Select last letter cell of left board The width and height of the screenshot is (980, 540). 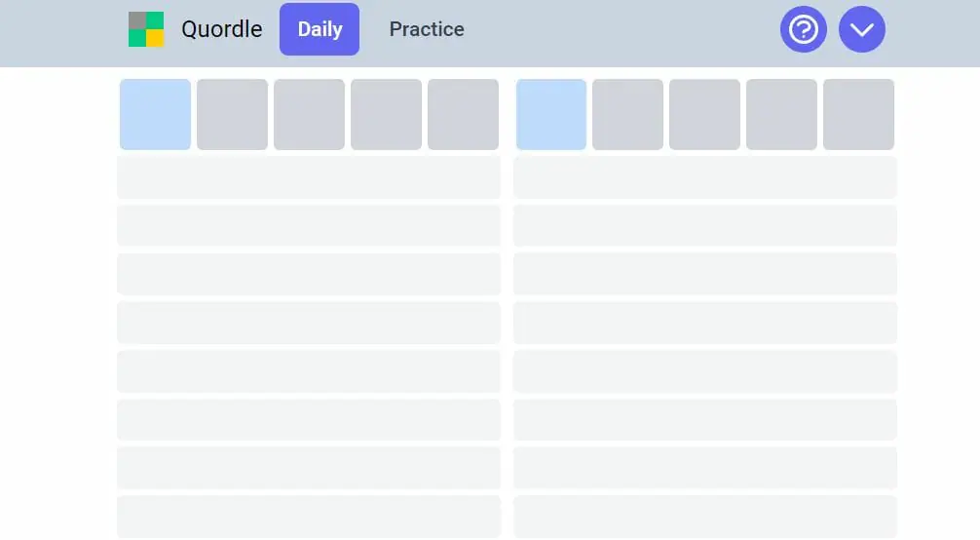click(x=463, y=115)
